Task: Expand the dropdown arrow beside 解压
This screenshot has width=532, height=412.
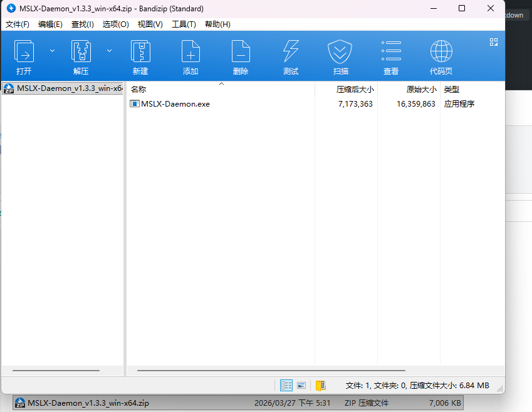Action: click(109, 51)
